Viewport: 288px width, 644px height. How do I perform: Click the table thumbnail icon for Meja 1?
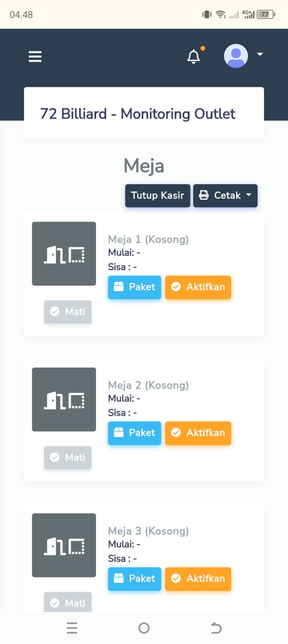[64, 254]
